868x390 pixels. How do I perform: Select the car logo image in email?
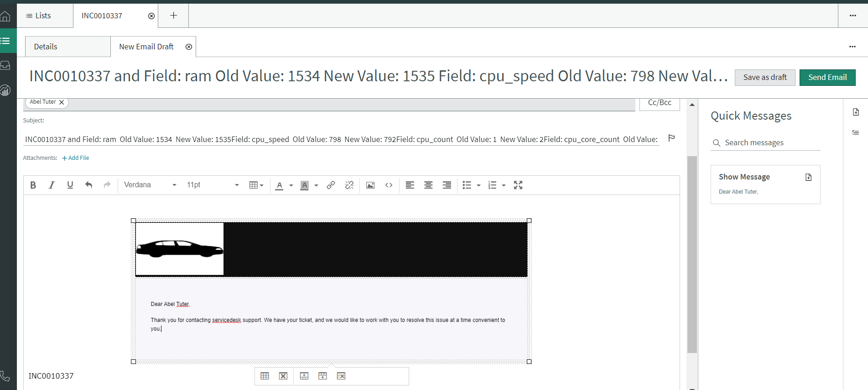180,249
